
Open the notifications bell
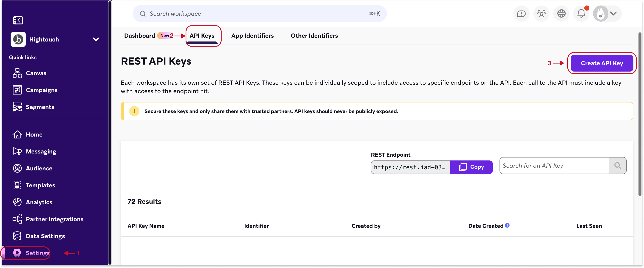point(581,14)
